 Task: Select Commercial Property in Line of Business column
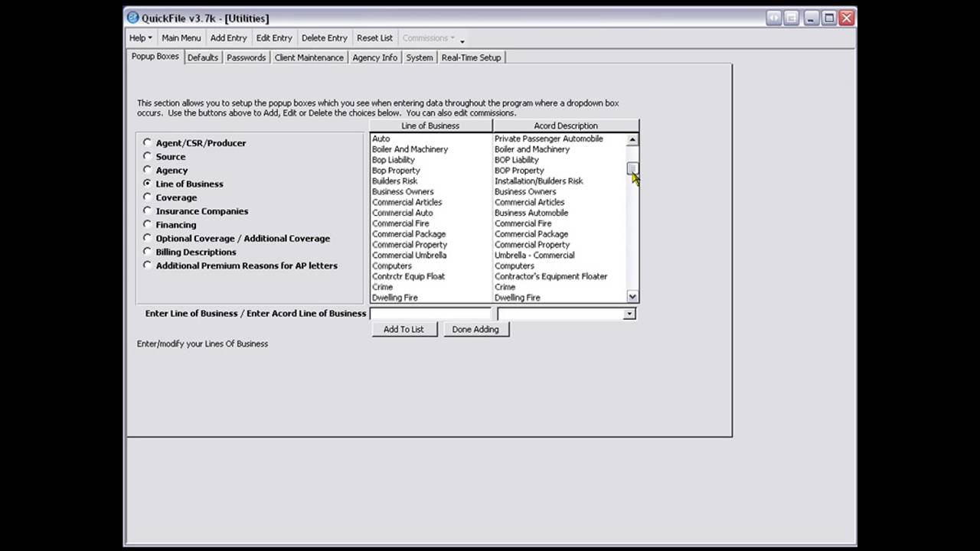(410, 245)
